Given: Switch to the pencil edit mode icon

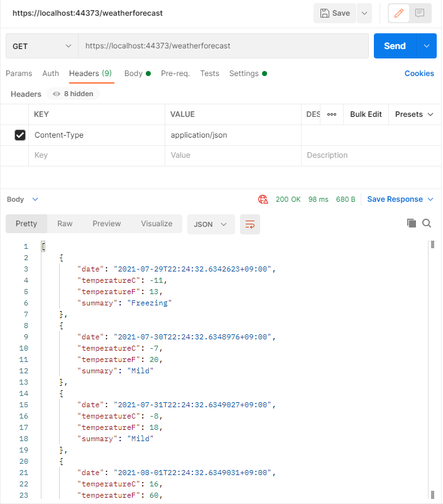Looking at the screenshot, I should tap(398, 13).
